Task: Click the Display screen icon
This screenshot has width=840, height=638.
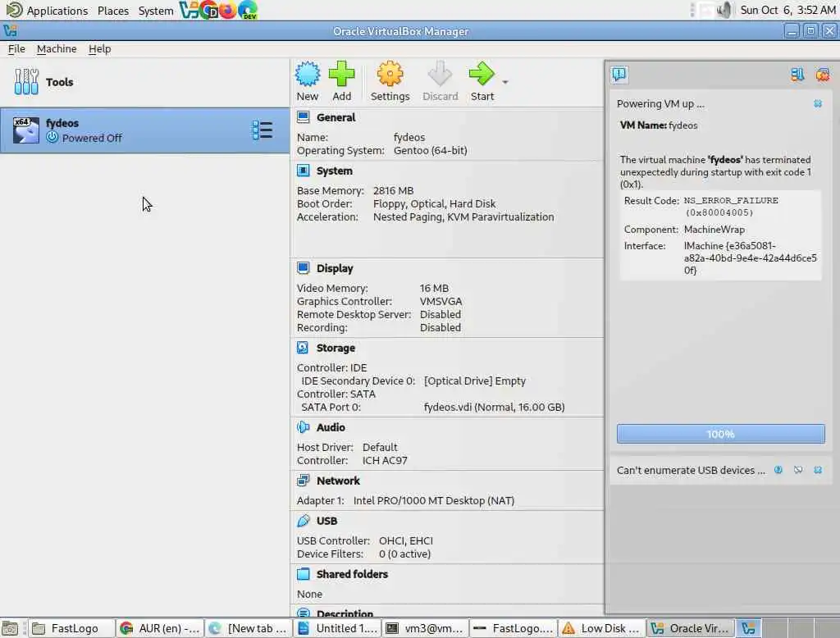Action: pyautogui.click(x=304, y=268)
